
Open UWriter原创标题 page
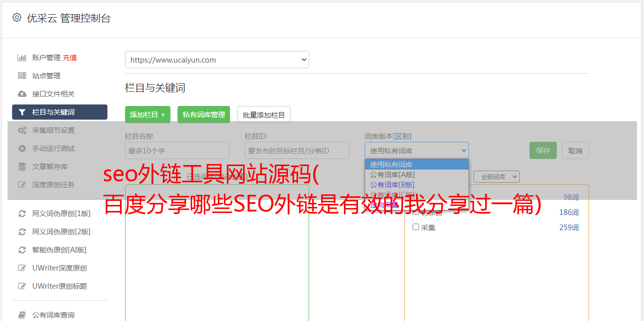(x=60, y=286)
